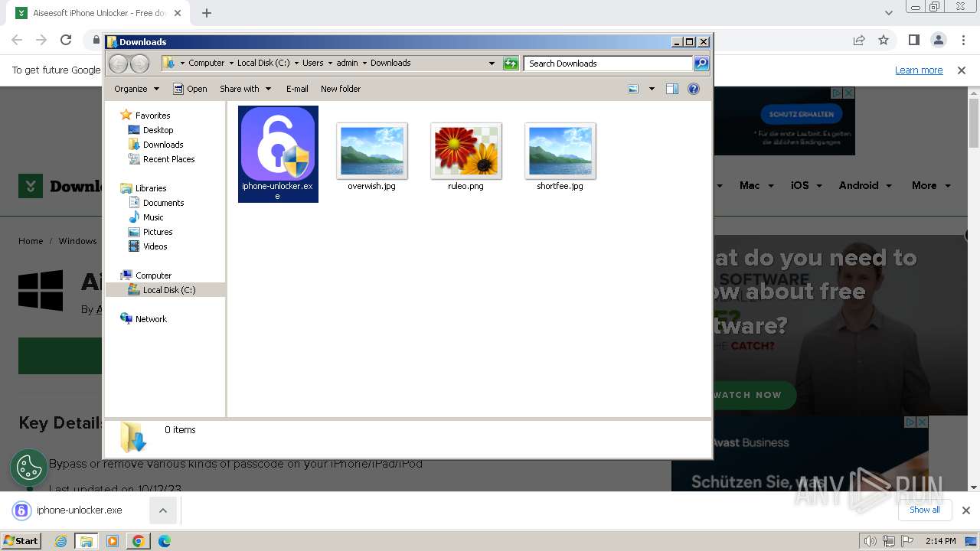Click Downloads in the address breadcrumb
The image size is (980, 551).
coord(390,63)
